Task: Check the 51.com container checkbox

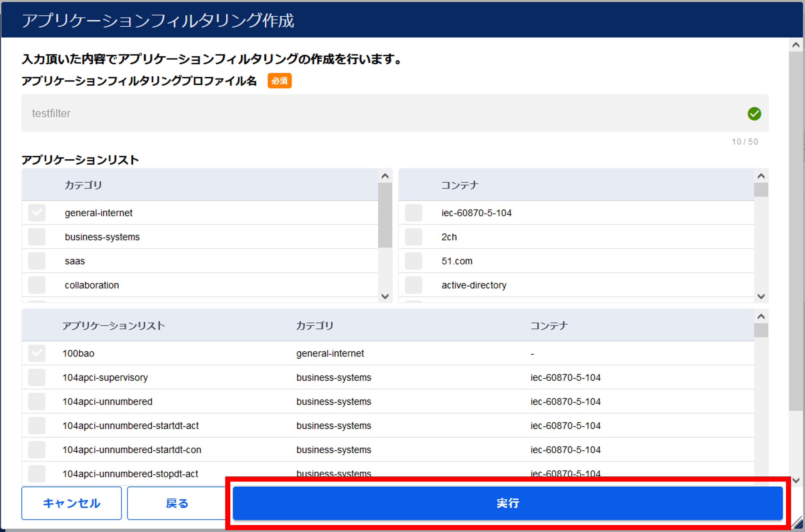Action: coord(413,261)
